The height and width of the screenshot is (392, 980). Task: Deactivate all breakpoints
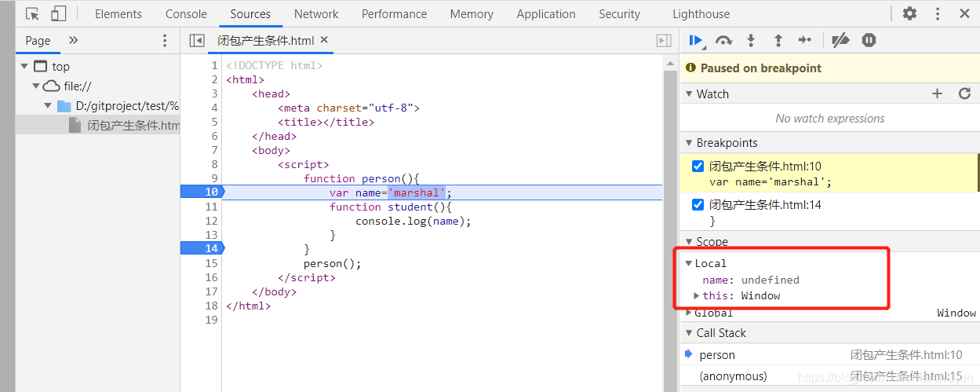840,40
